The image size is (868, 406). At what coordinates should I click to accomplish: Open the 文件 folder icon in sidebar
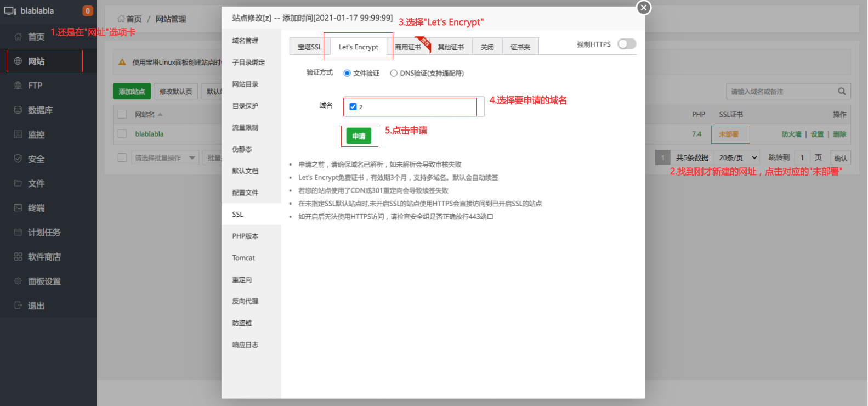point(18,183)
